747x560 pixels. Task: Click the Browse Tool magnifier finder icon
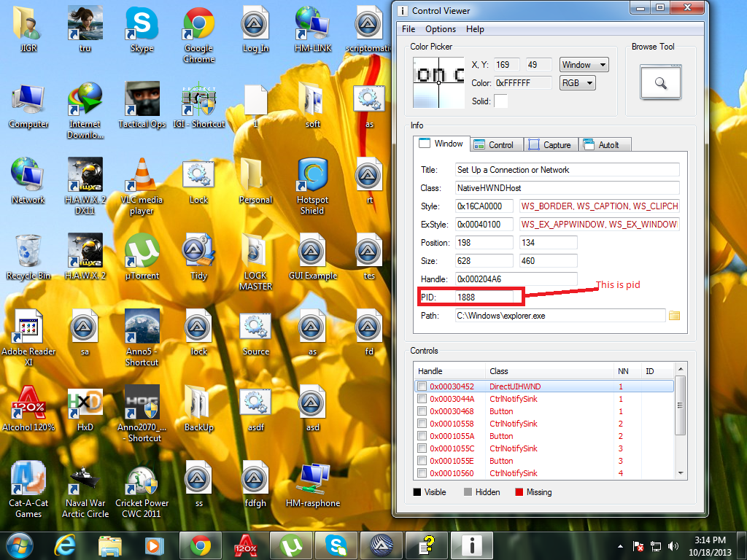(x=660, y=82)
